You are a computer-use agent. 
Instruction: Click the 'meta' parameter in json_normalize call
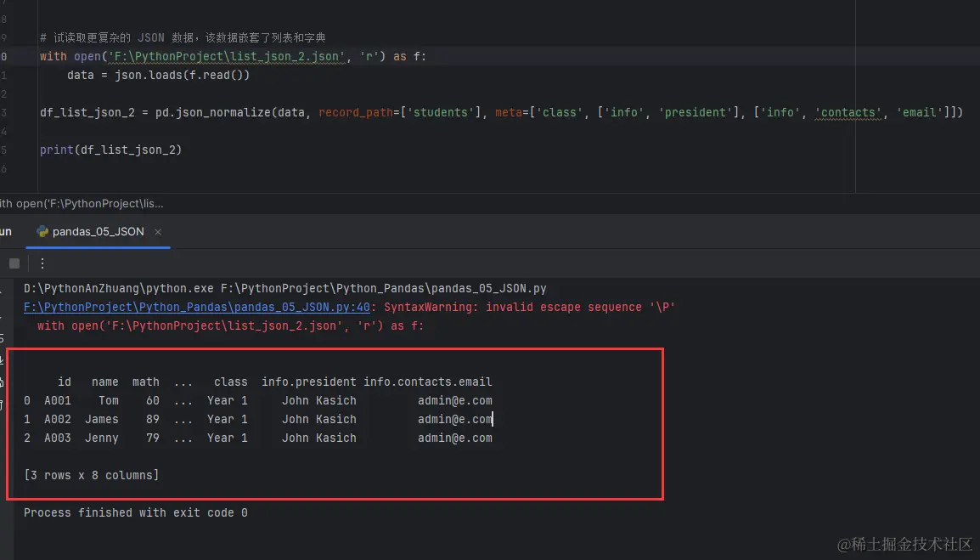[x=509, y=113]
